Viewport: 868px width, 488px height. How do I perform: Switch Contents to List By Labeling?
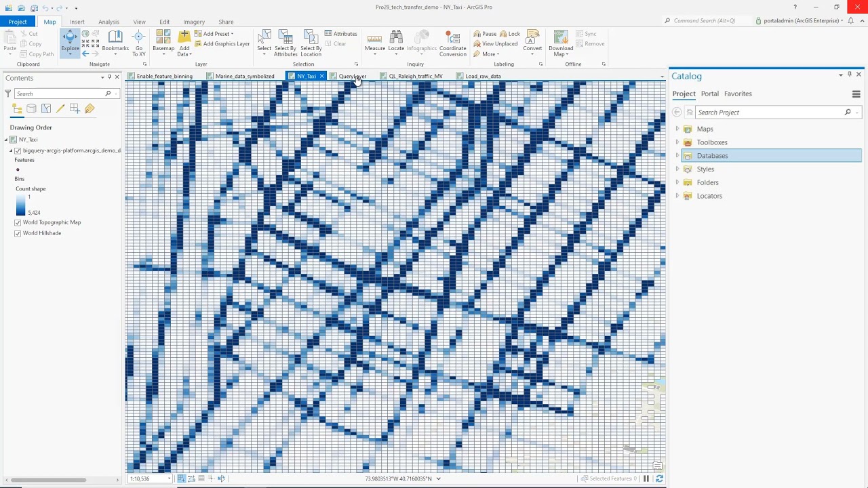90,108
